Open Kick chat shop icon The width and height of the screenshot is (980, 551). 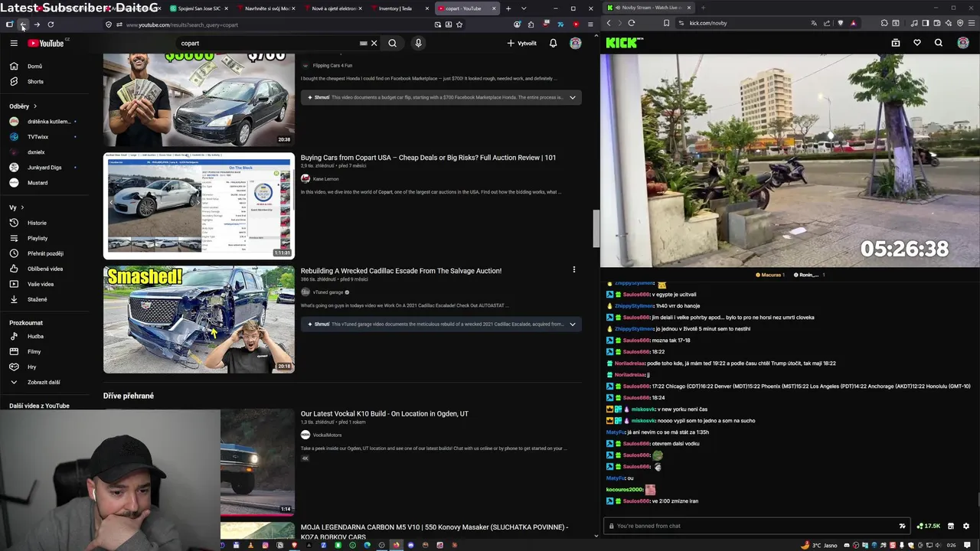click(x=951, y=526)
